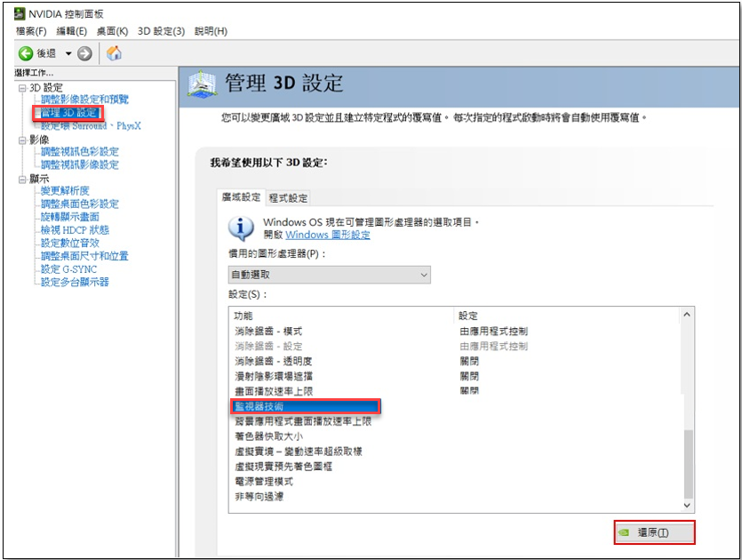Select the 監視器技術 row

point(306,406)
